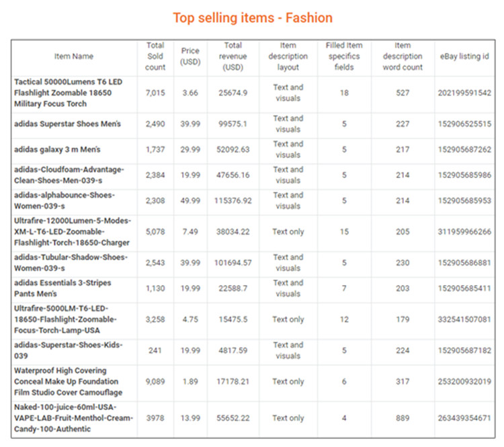Click price value 4.75
Screen dimensions: 504x447
(190, 320)
